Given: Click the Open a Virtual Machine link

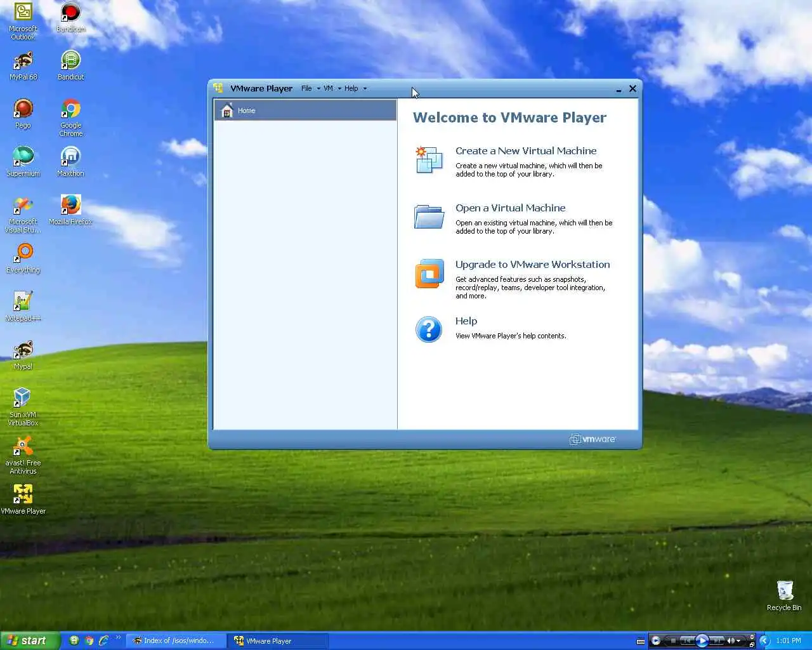Looking at the screenshot, I should [x=510, y=208].
